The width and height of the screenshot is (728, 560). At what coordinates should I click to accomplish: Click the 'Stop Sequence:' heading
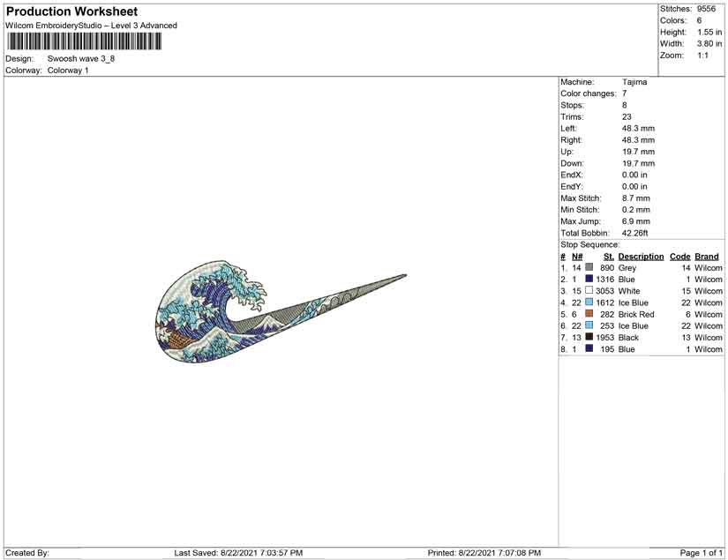click(x=589, y=244)
